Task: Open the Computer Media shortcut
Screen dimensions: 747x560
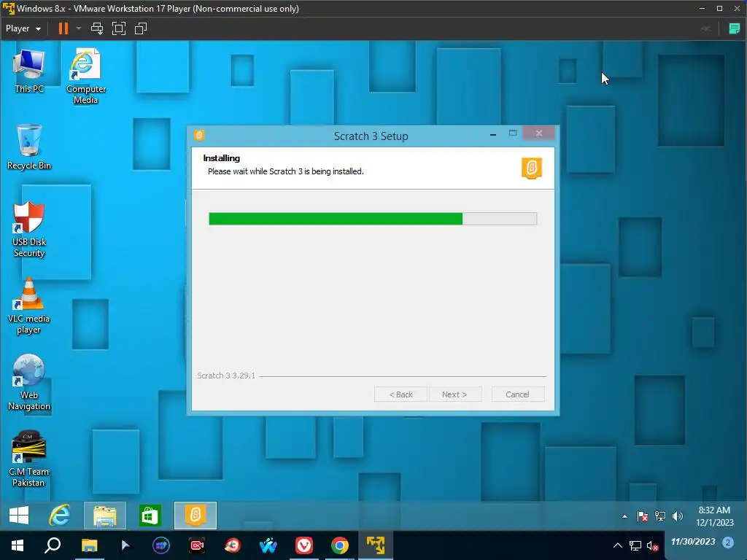Action: coord(86,76)
